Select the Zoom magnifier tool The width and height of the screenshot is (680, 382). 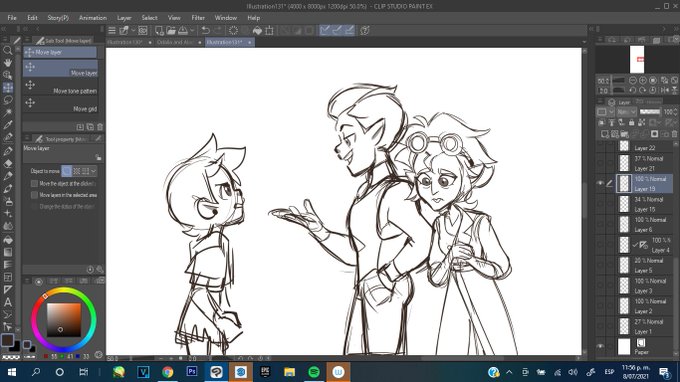click(7, 50)
